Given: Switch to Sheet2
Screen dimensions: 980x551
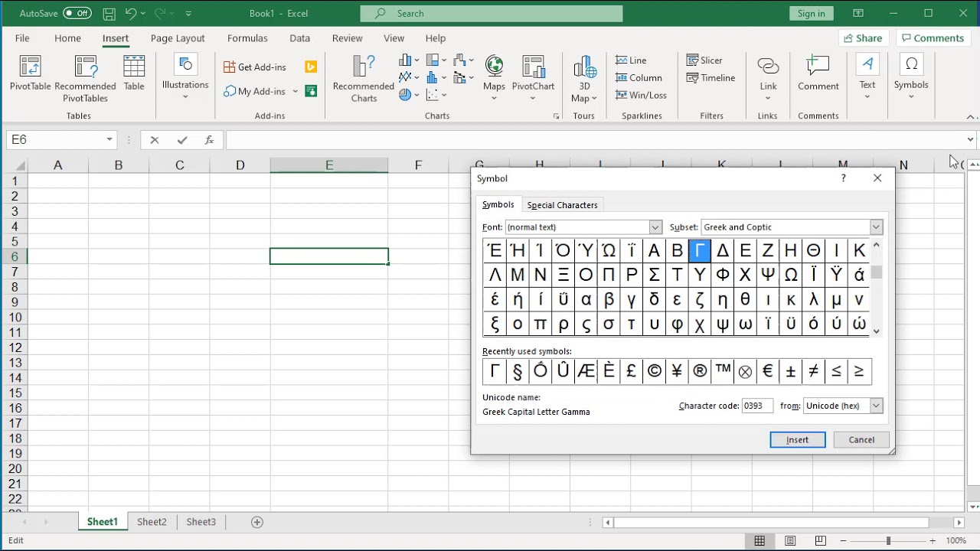Looking at the screenshot, I should pyautogui.click(x=152, y=522).
